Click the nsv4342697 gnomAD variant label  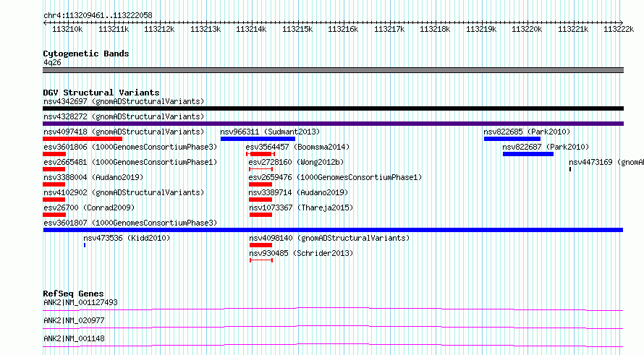(x=124, y=101)
